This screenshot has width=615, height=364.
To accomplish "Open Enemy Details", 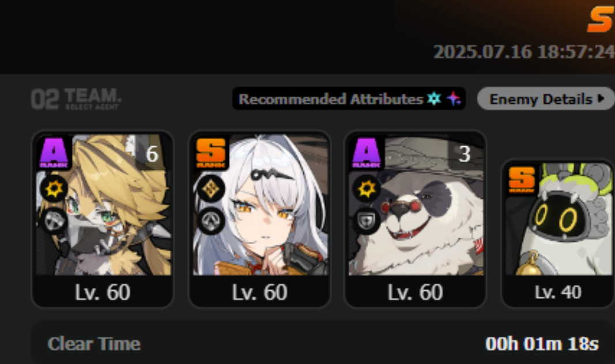I will point(546,98).
